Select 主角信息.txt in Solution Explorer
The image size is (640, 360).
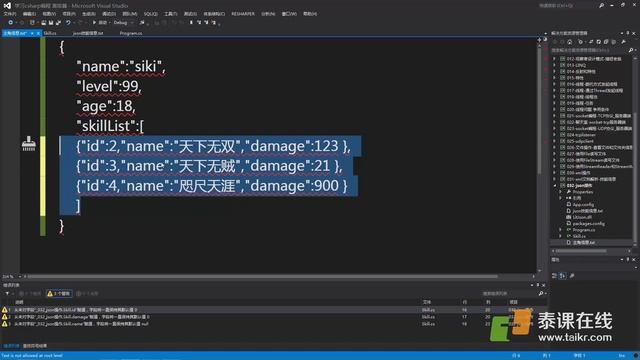(583, 242)
